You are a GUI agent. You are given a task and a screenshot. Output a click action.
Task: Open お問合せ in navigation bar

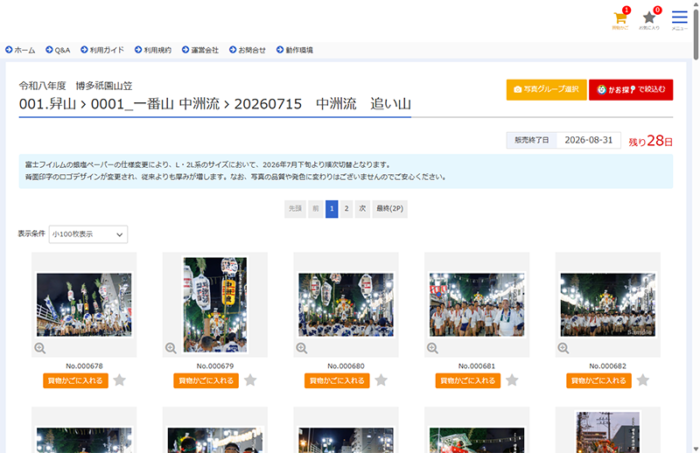tap(247, 50)
